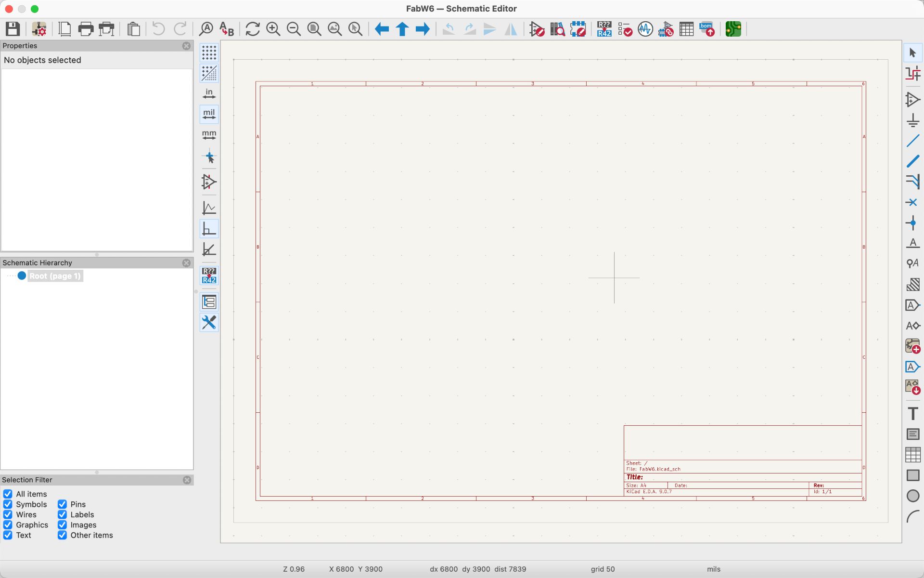This screenshot has height=578, width=924.
Task: Click the Zoom to Fit icon
Action: [x=314, y=29]
